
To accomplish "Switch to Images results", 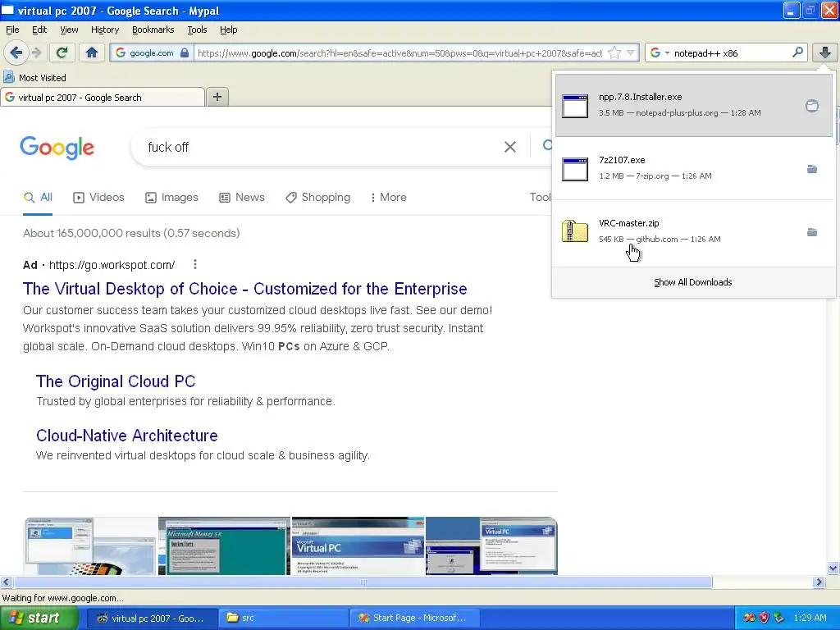I will [x=171, y=197].
